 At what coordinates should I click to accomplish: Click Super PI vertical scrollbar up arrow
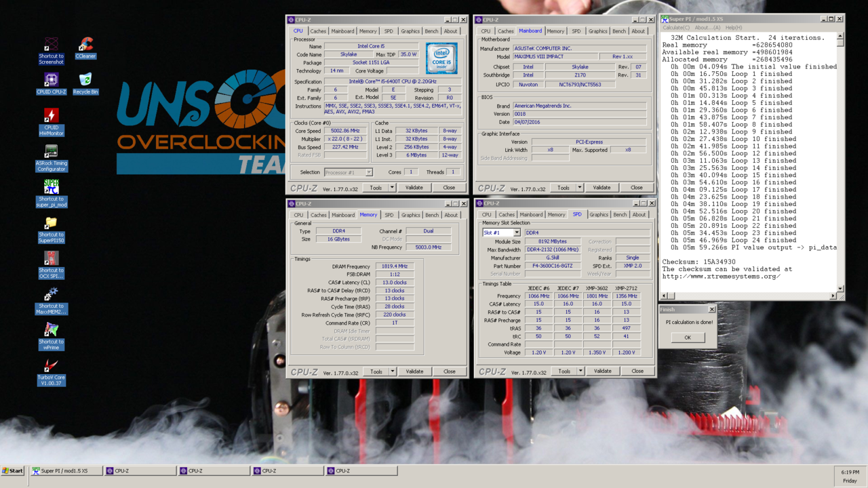[x=841, y=36]
